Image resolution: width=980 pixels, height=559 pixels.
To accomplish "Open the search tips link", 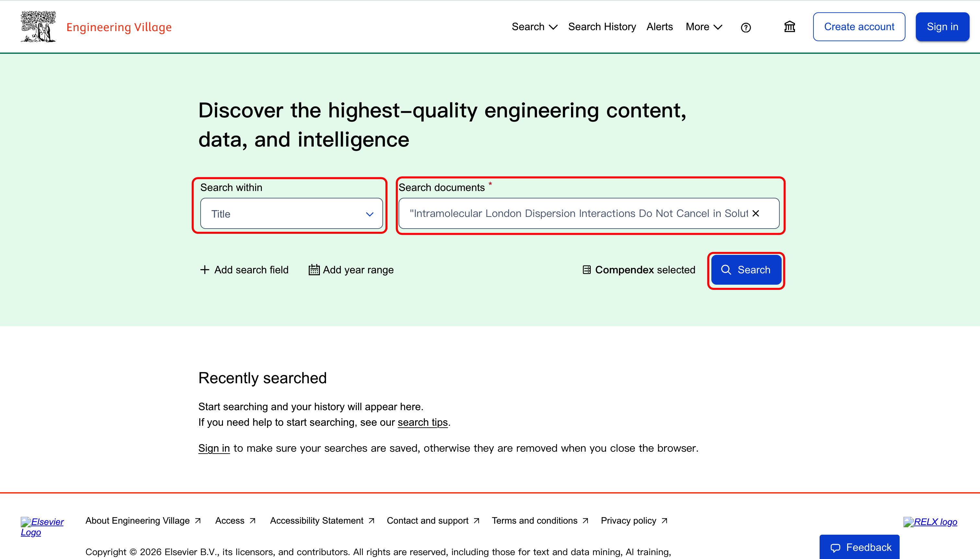I will point(423,422).
